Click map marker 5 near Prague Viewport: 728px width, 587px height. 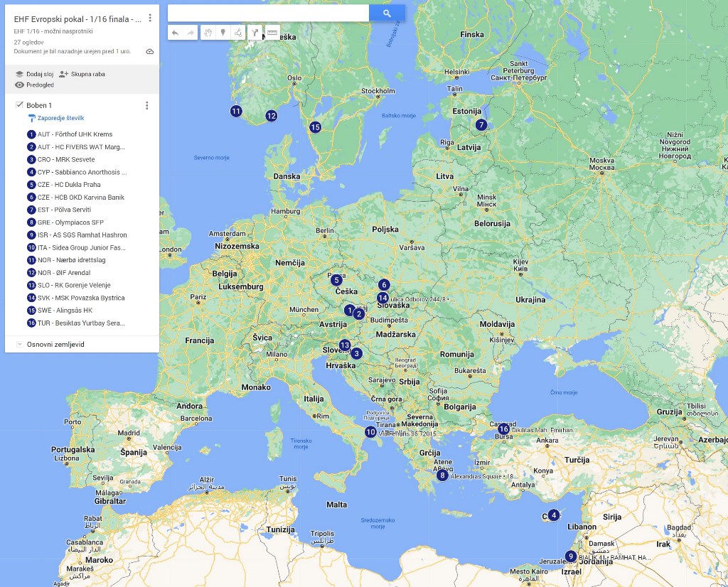pos(336,280)
